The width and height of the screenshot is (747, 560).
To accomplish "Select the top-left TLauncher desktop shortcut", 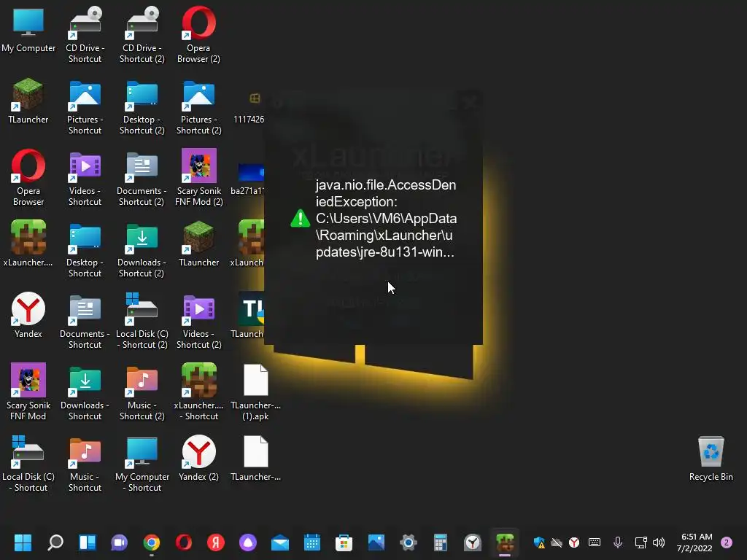I will point(28,101).
